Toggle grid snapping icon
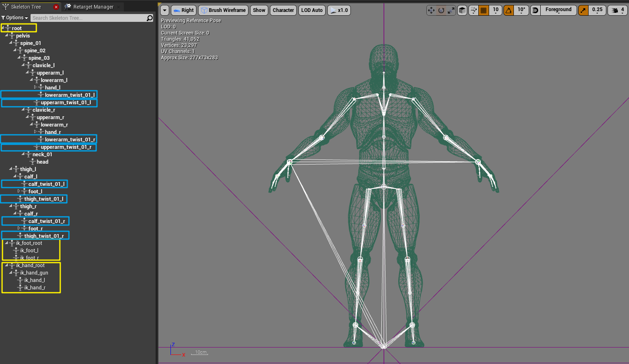This screenshot has width=629, height=364. (484, 10)
